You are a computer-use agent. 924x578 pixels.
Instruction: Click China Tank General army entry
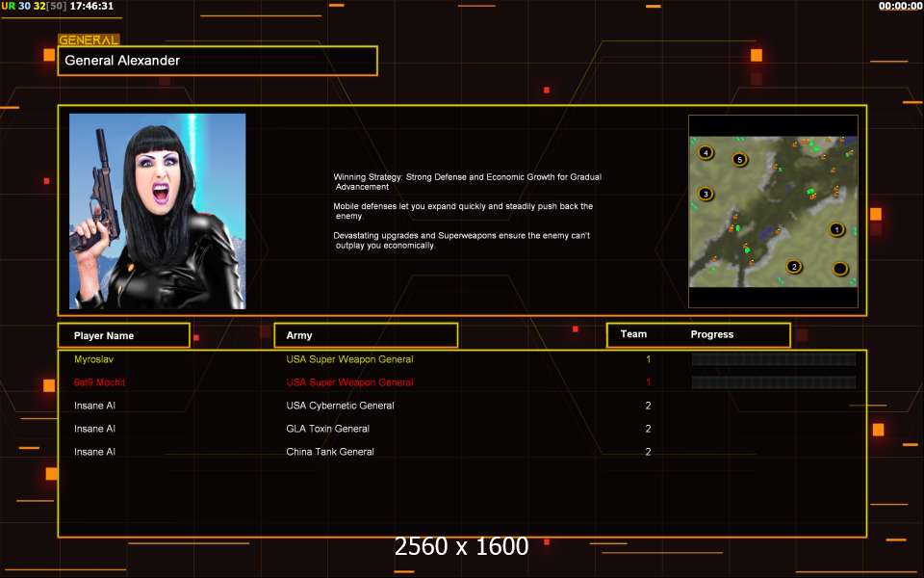pos(330,452)
